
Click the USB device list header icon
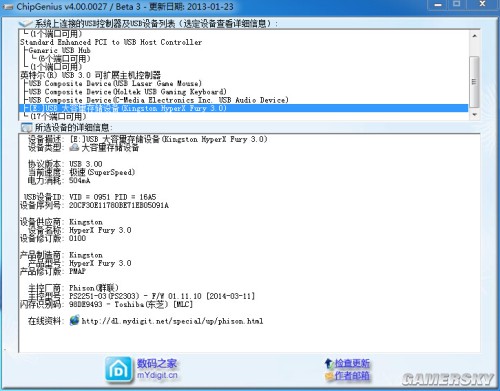pos(26,23)
